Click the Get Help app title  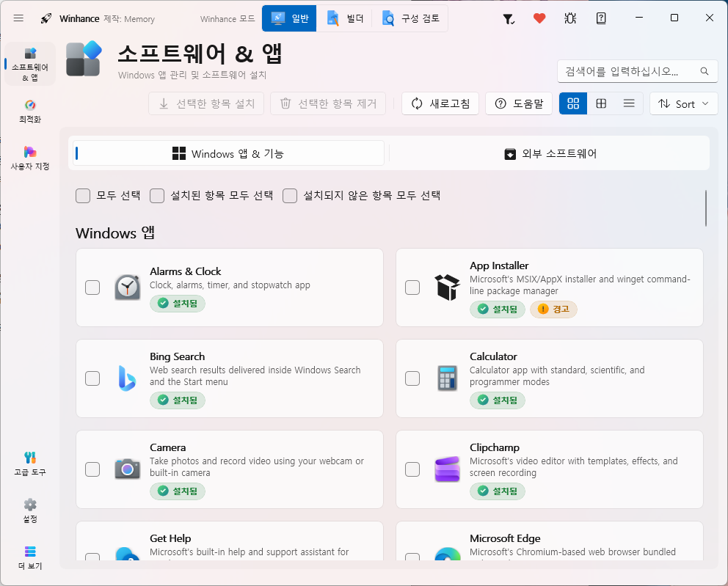pyautogui.click(x=170, y=538)
